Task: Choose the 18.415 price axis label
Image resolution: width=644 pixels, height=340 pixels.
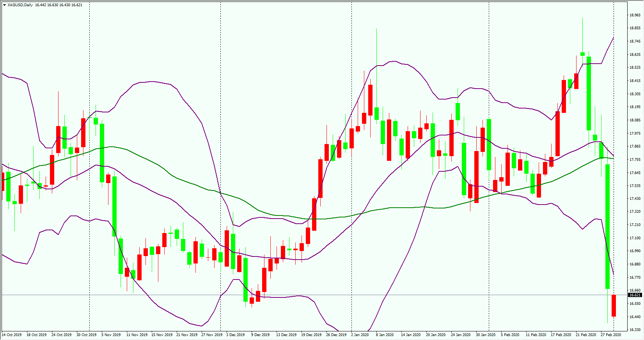Action: coord(635,81)
